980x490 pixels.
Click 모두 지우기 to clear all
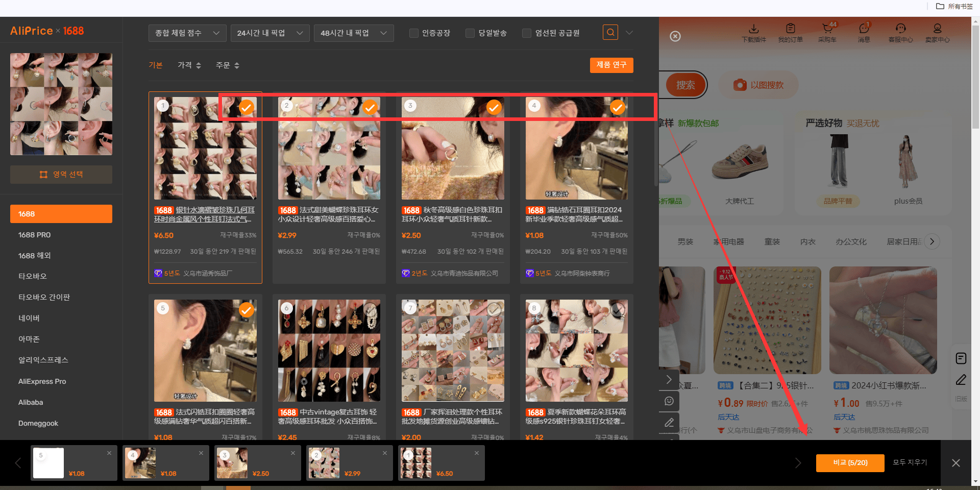point(910,462)
